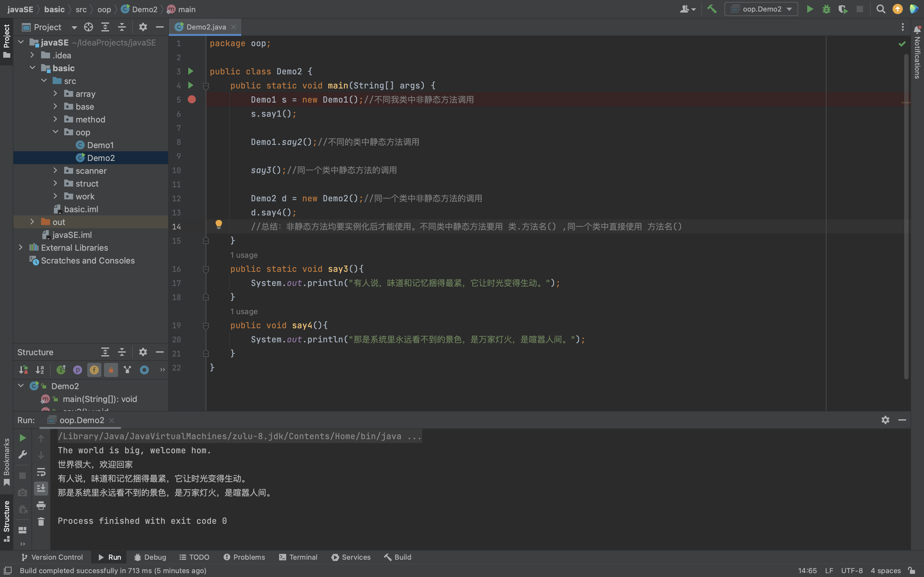
Task: Open the Problems tool window tab
Action: (x=244, y=557)
